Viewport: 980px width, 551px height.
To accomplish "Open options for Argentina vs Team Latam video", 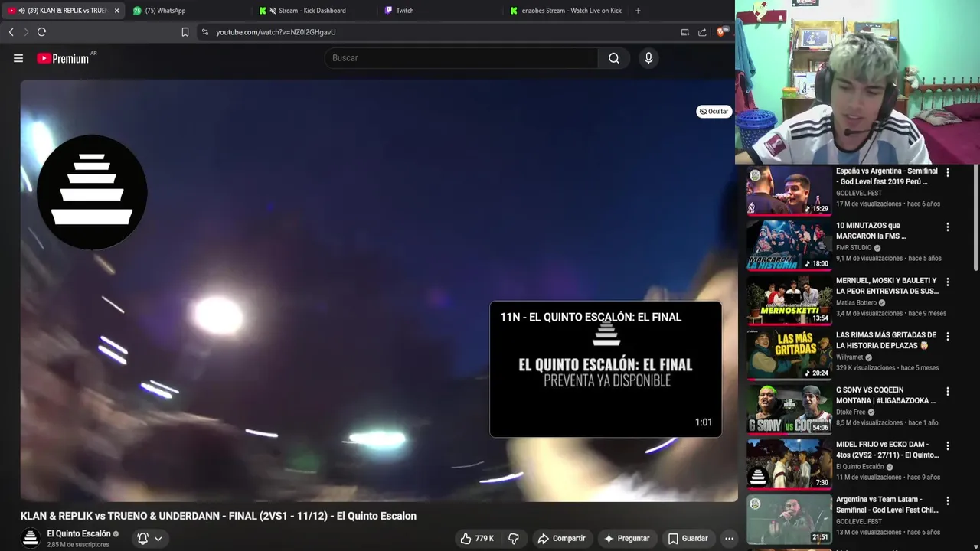I will click(x=948, y=500).
